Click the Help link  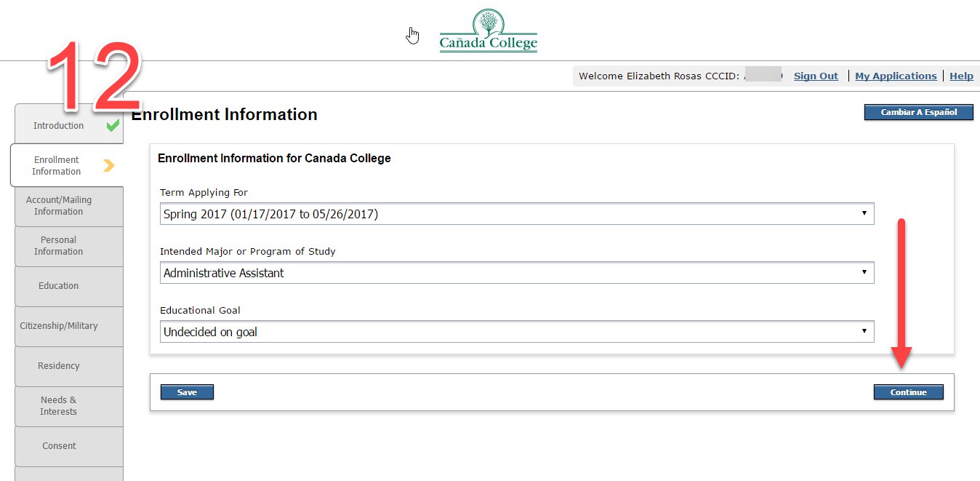pyautogui.click(x=961, y=76)
